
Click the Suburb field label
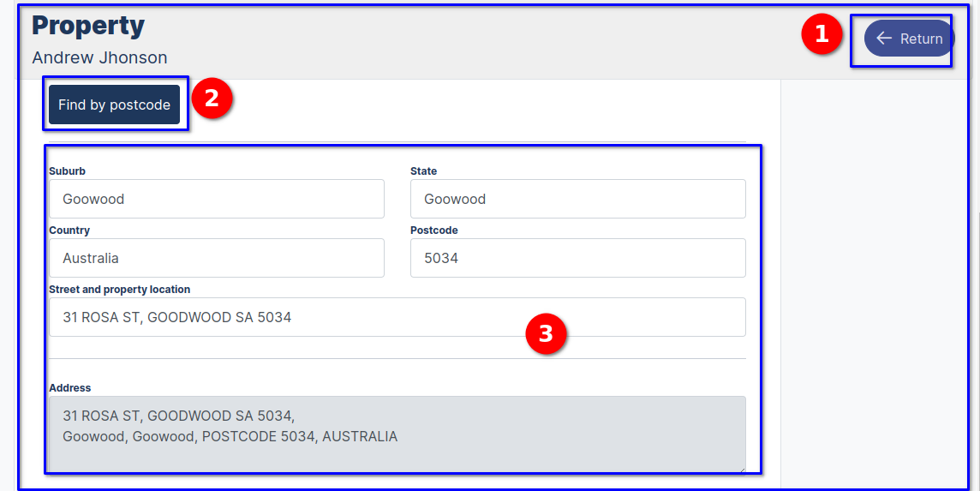click(x=67, y=171)
